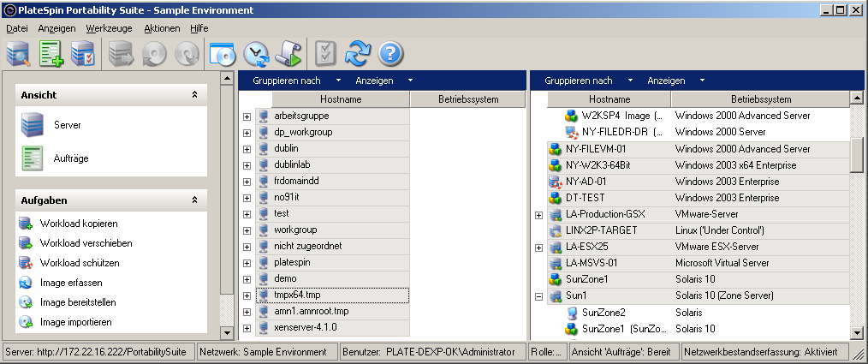Expand the dublin group node

(x=247, y=149)
